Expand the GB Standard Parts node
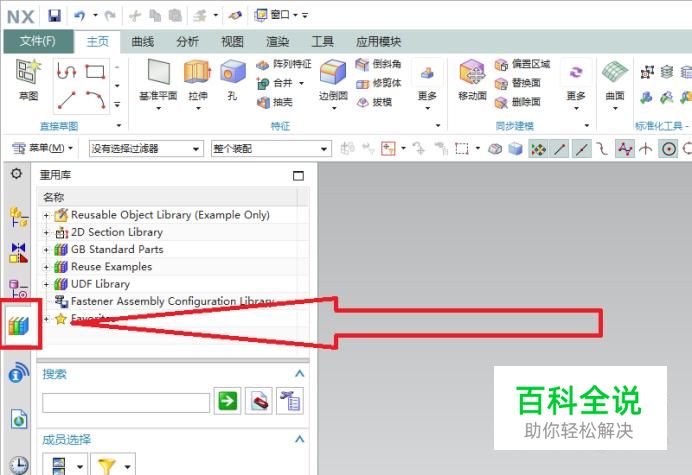 point(46,250)
